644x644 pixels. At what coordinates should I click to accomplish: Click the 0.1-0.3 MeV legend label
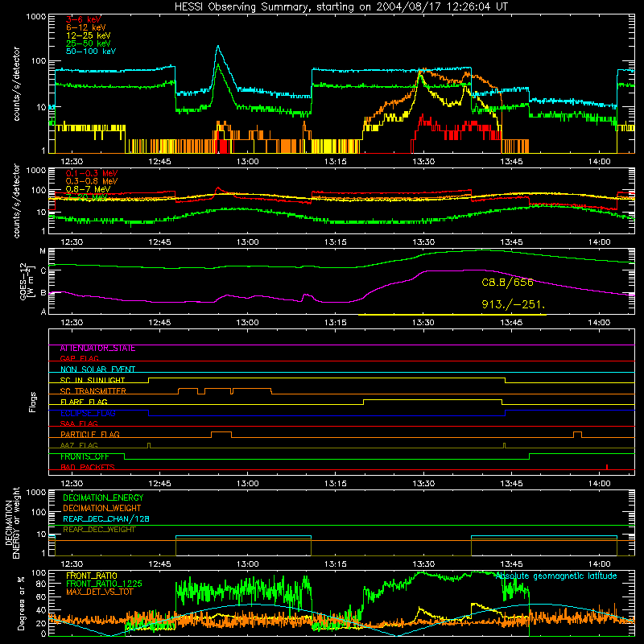click(x=92, y=173)
